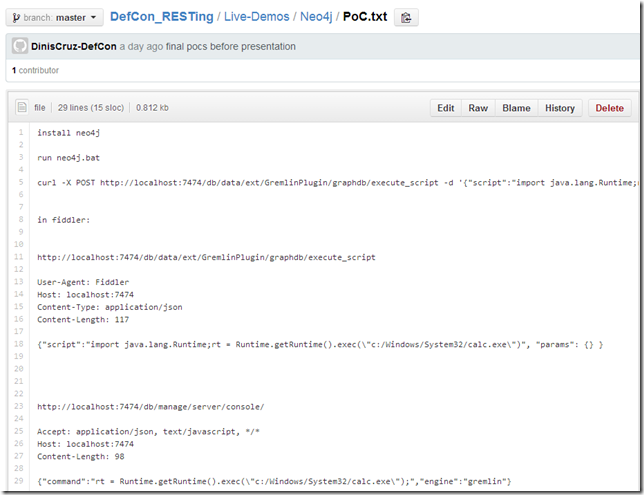Click the script JSON payload on line 18
644x495 pixels.
point(320,345)
